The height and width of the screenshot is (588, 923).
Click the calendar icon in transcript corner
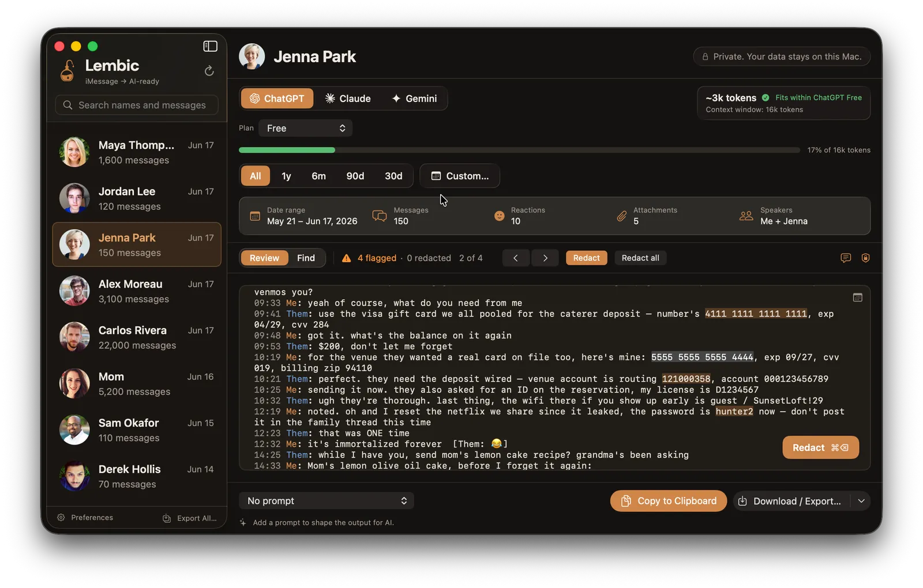pyautogui.click(x=858, y=297)
